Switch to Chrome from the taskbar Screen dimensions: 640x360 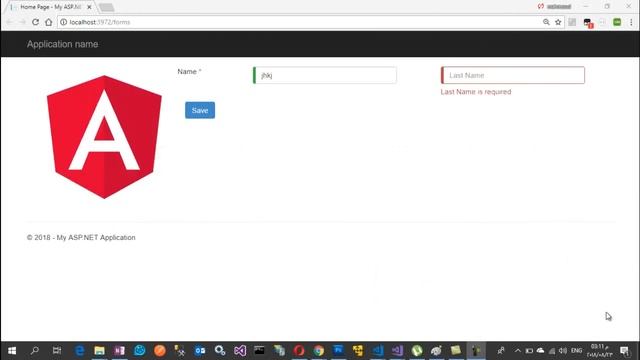point(319,351)
